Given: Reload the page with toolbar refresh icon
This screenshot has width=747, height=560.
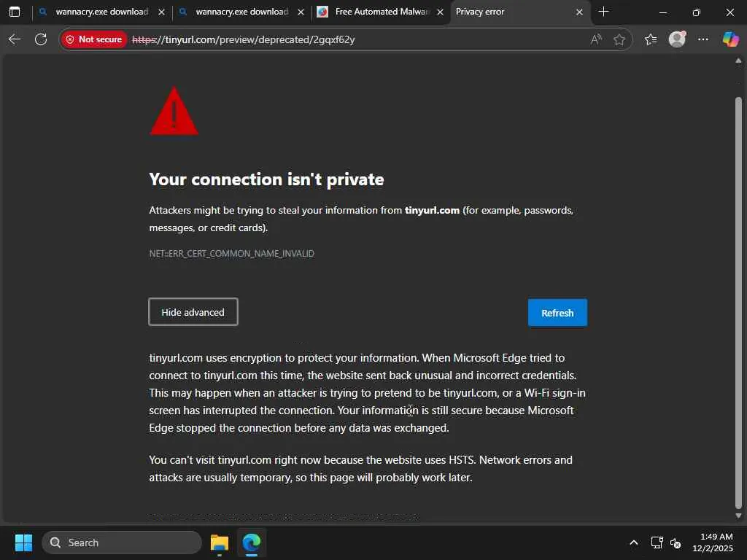Looking at the screenshot, I should click(x=41, y=39).
